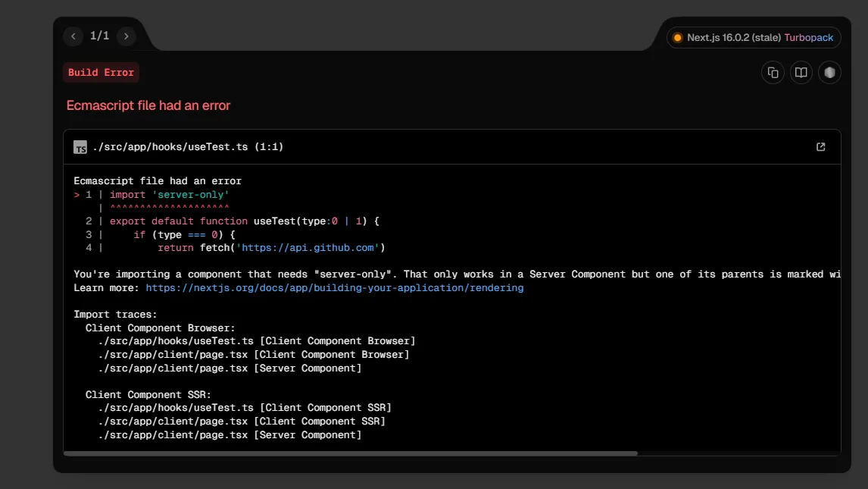Click the TS file type icon
This screenshot has width=868, height=489.
(x=80, y=147)
